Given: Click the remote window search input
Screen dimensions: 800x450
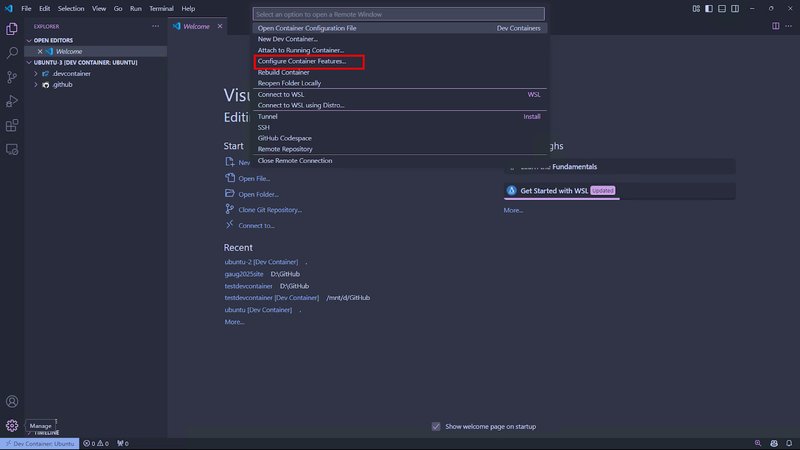Looking at the screenshot, I should point(398,14).
